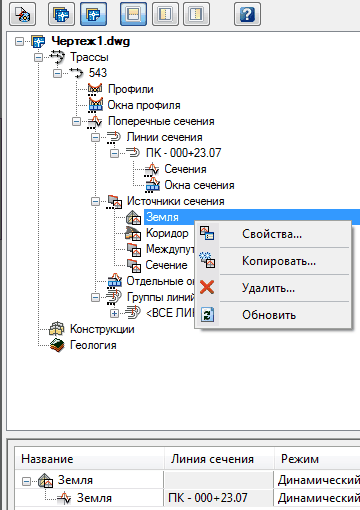The image size is (360, 510).
Task: Select the Окна сечения tree item
Action: pyautogui.click(x=199, y=185)
